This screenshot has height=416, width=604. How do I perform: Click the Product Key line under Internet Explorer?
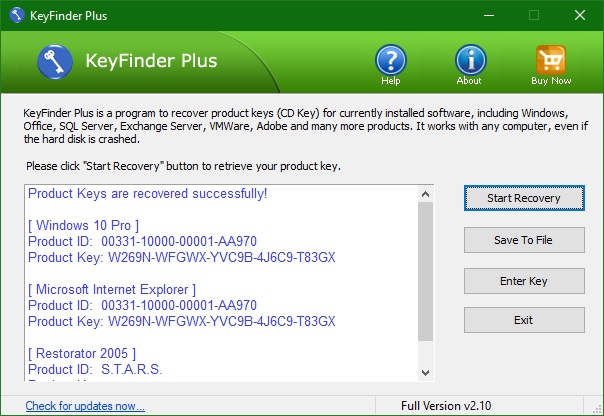(x=182, y=321)
